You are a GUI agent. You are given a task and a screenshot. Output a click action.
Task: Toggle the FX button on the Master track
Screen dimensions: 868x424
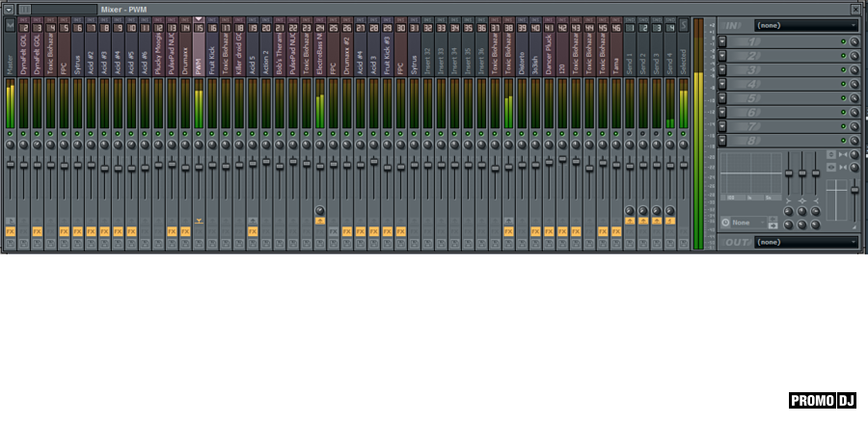click(x=10, y=231)
